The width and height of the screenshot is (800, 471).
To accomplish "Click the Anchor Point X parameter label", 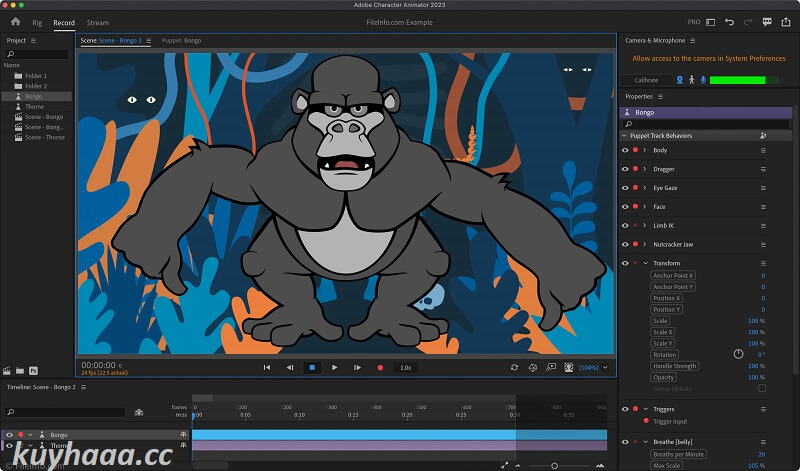I will click(x=673, y=276).
